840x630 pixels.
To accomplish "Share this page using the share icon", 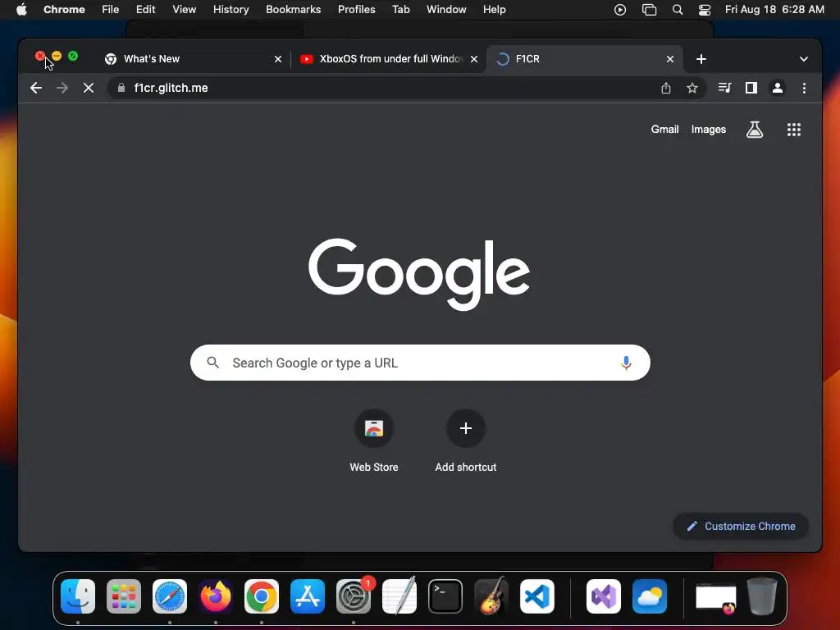I will coord(666,88).
